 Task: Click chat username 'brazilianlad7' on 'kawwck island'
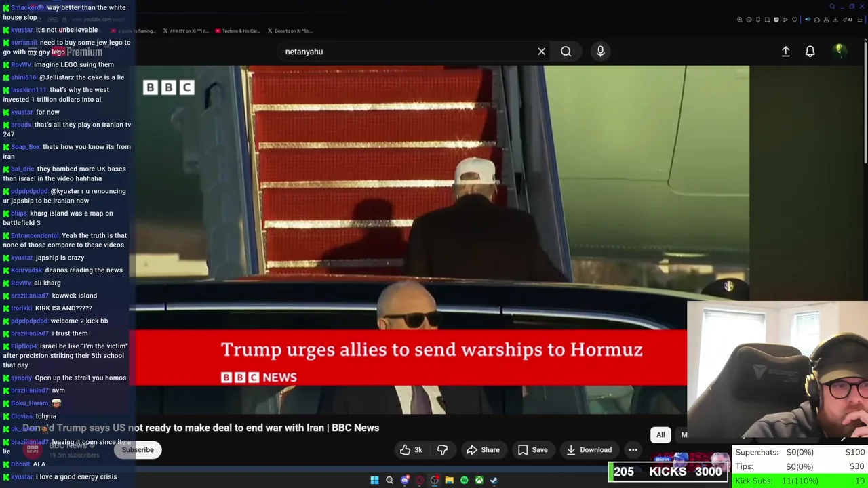[x=30, y=296]
